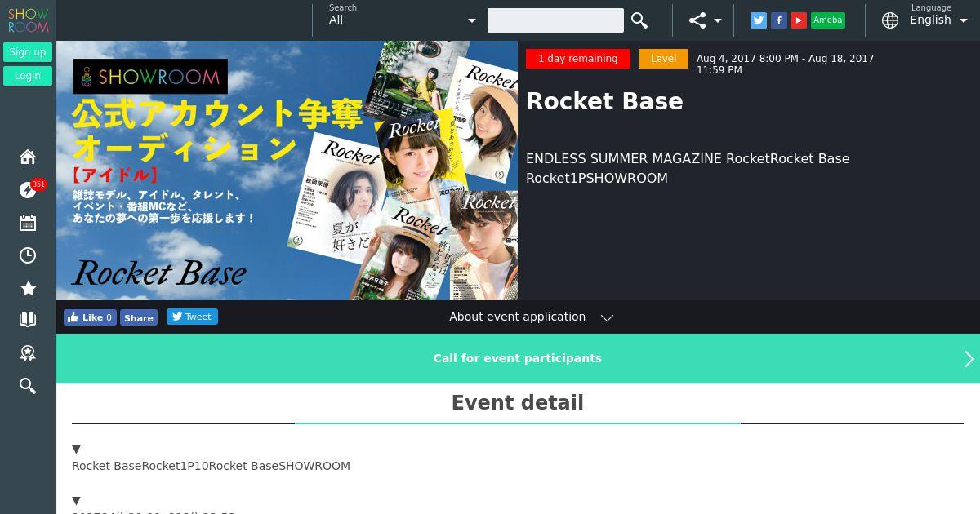Image resolution: width=980 pixels, height=514 pixels.
Task: Click the Event detail heading
Action: (518, 403)
